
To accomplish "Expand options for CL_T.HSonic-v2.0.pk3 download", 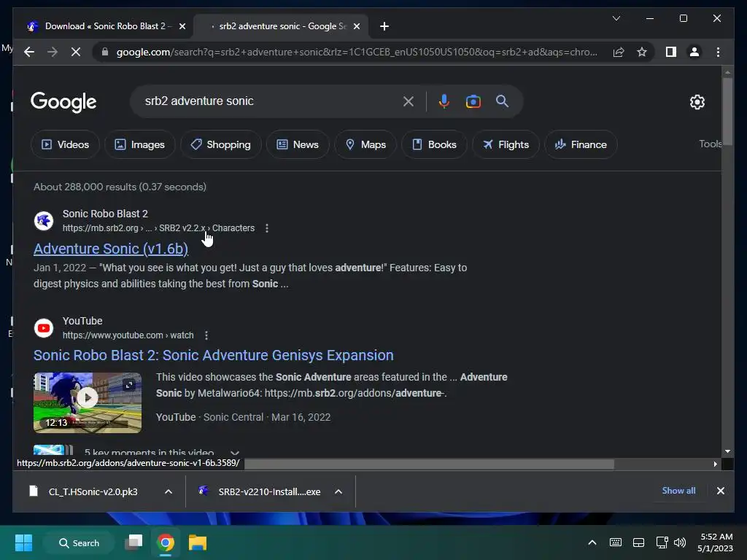I will tap(169, 491).
